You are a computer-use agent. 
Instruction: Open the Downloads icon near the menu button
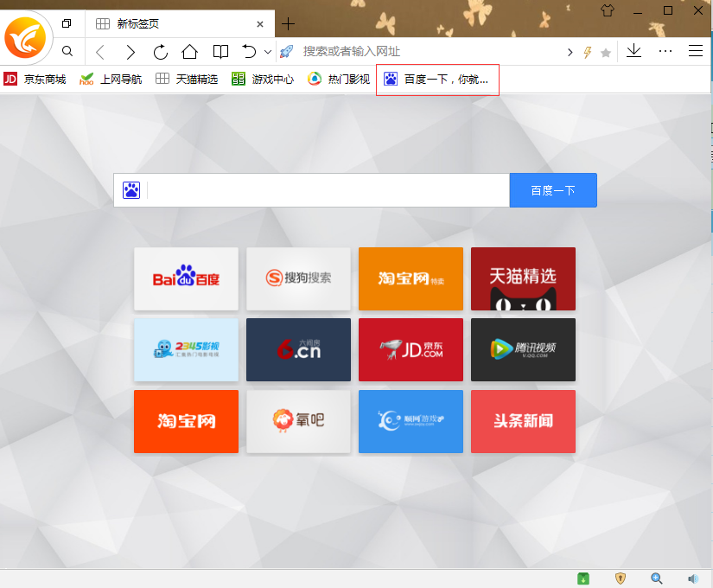tap(633, 51)
